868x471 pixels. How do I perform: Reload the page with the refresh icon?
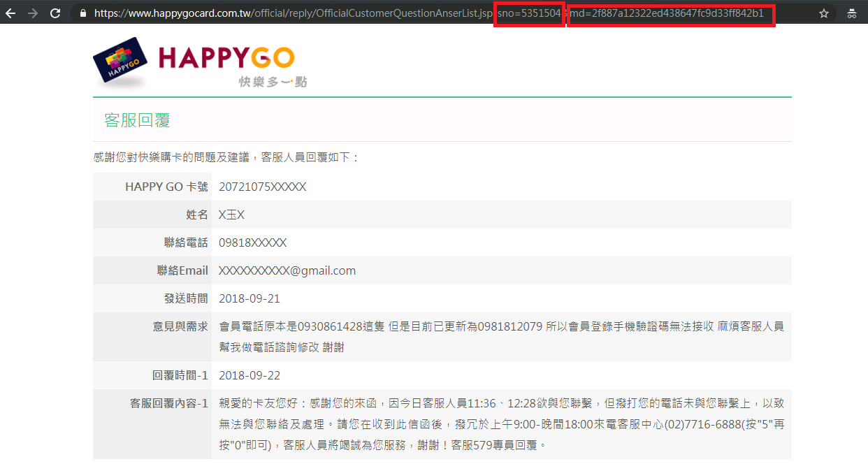[55, 13]
